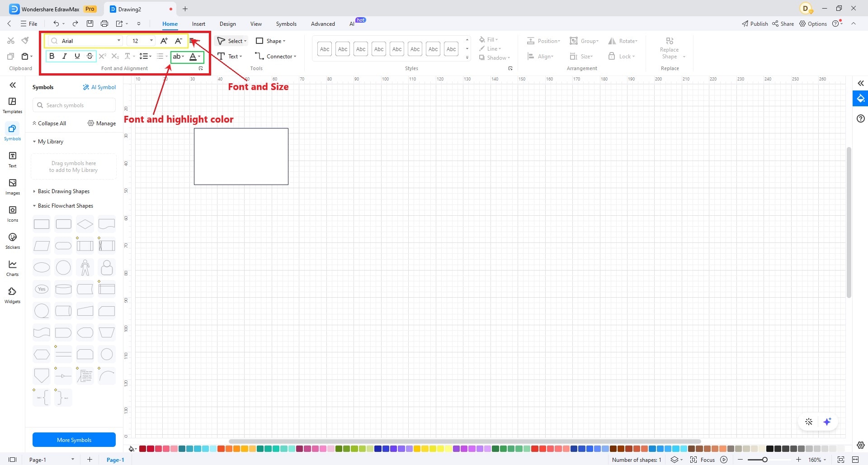
Task: Click the More Symbols button
Action: pyautogui.click(x=74, y=440)
